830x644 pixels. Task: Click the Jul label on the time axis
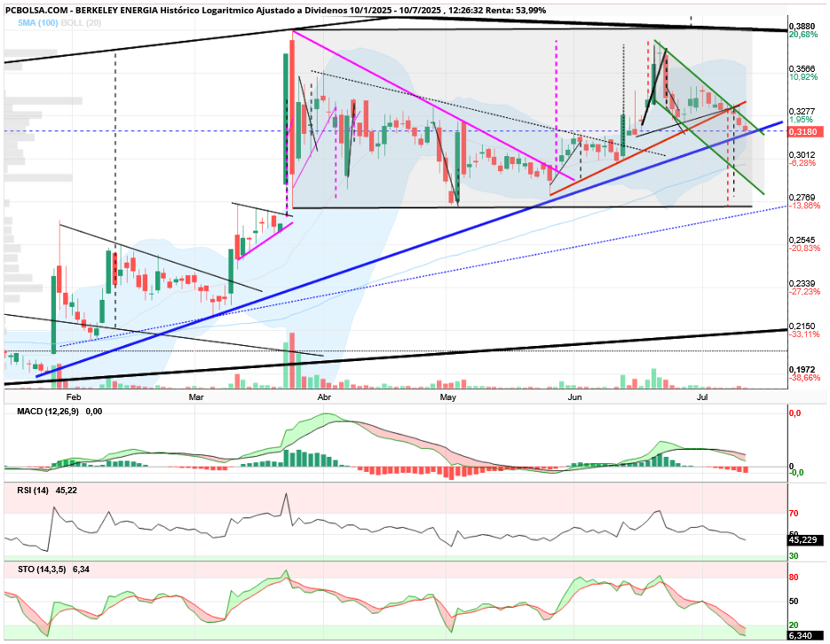coord(702,397)
